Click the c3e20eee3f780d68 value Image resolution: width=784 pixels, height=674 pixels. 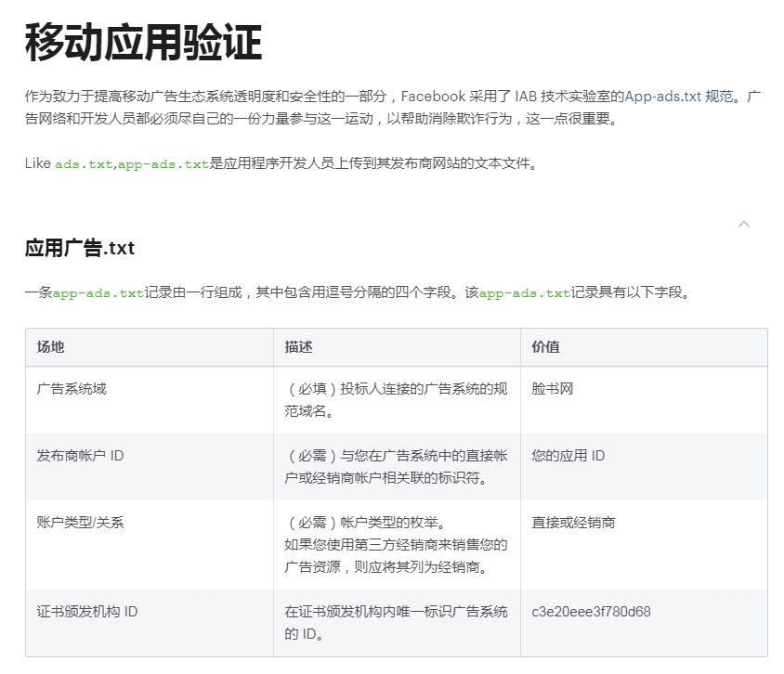[591, 612]
